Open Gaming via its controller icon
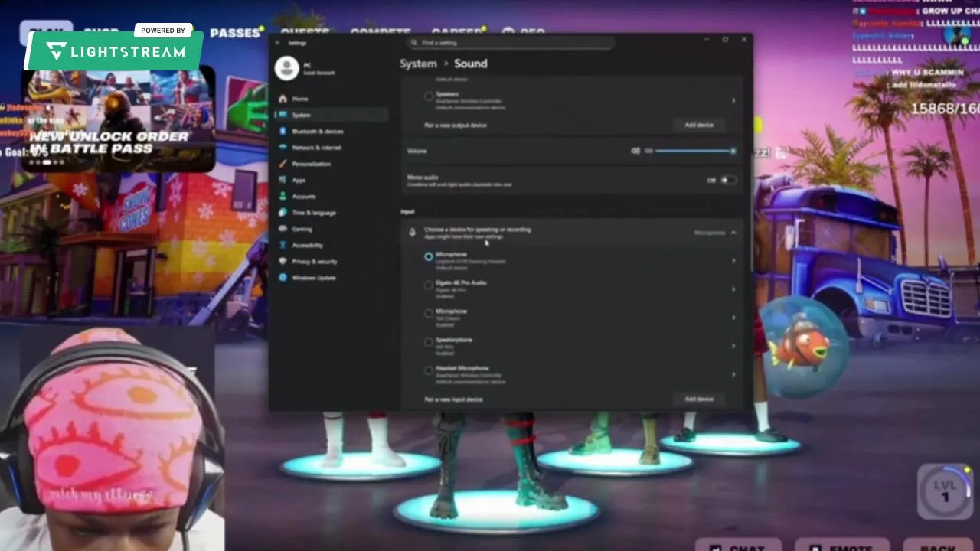 coord(283,229)
